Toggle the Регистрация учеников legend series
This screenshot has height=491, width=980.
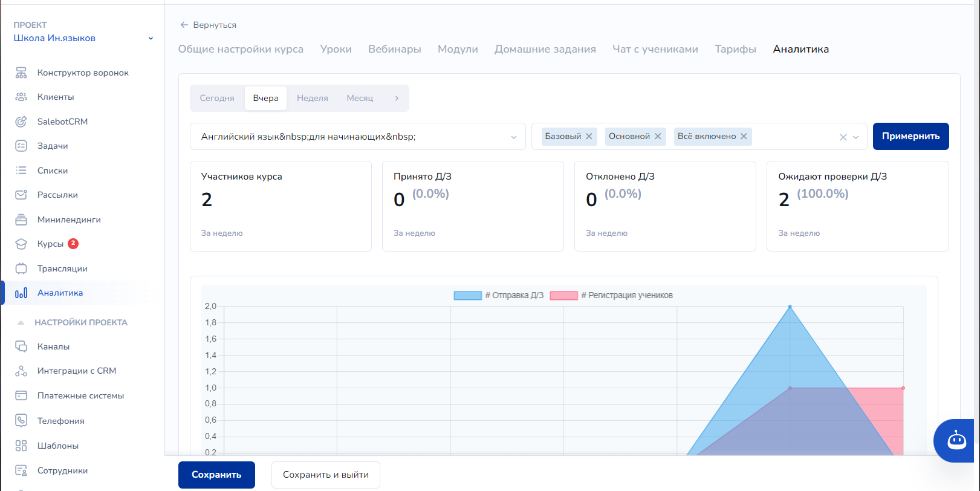(x=611, y=296)
